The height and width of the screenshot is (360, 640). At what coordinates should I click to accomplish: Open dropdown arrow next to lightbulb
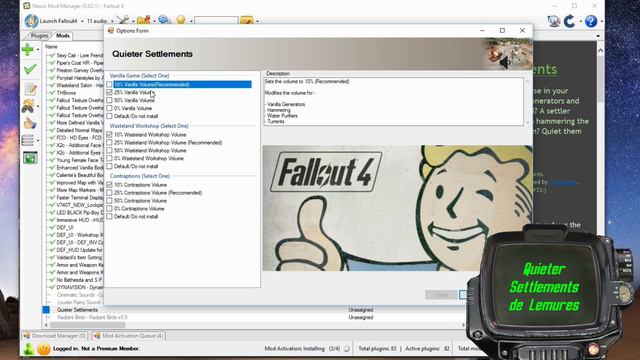point(191,21)
